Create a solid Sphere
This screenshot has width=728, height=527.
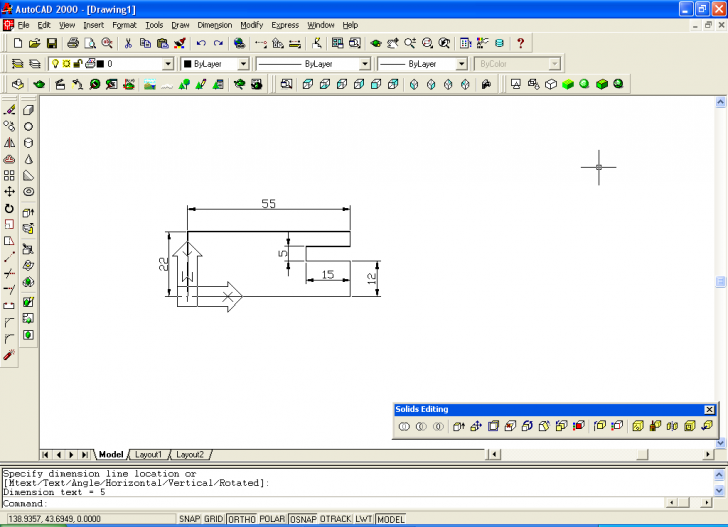28,126
